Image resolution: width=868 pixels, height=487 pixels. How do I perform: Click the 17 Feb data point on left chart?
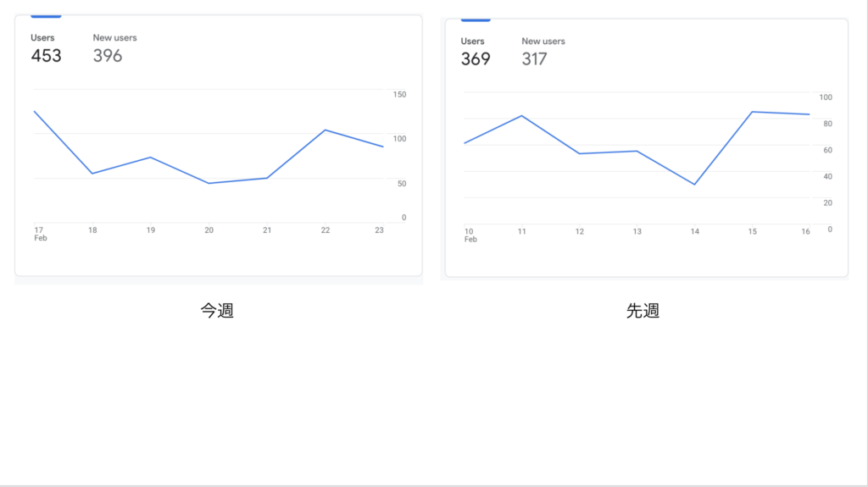tap(35, 112)
